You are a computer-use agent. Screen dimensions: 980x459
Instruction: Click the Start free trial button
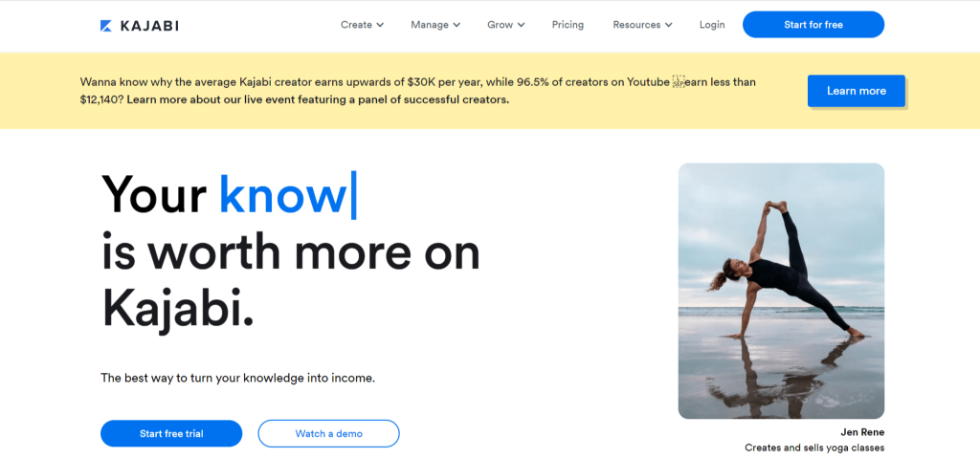(x=171, y=433)
